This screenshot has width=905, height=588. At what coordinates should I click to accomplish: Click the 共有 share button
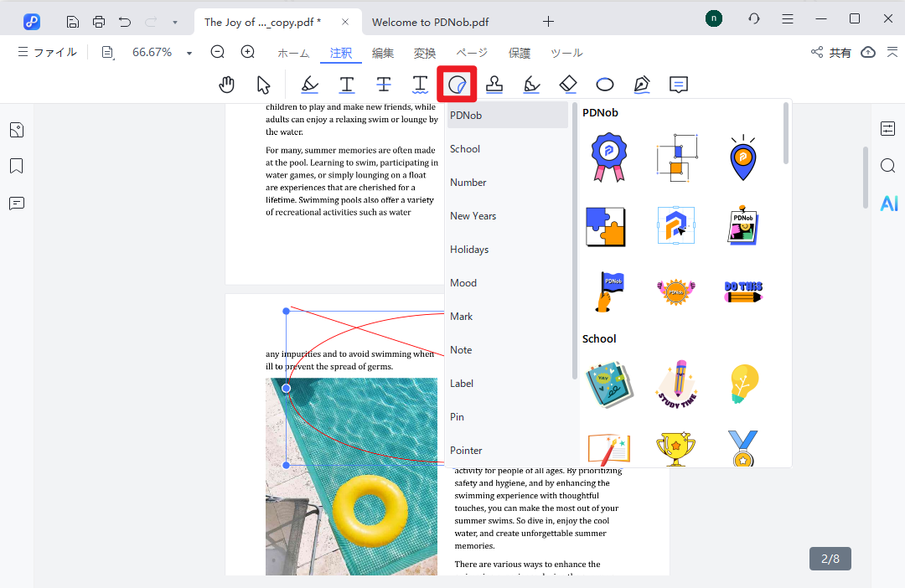tap(831, 53)
